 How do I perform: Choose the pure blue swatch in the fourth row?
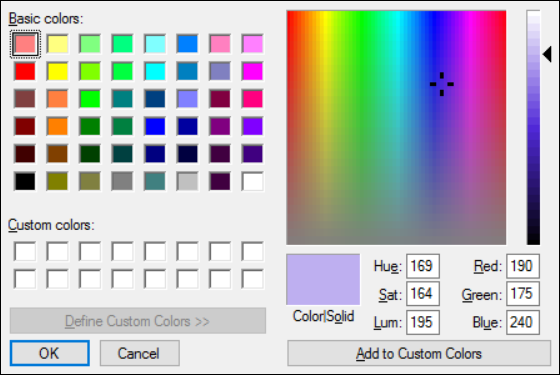click(x=155, y=126)
